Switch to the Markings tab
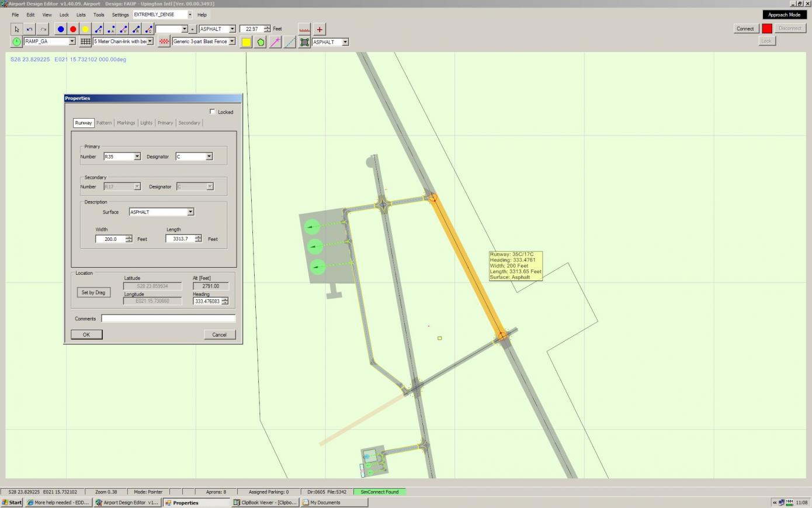 click(x=126, y=123)
